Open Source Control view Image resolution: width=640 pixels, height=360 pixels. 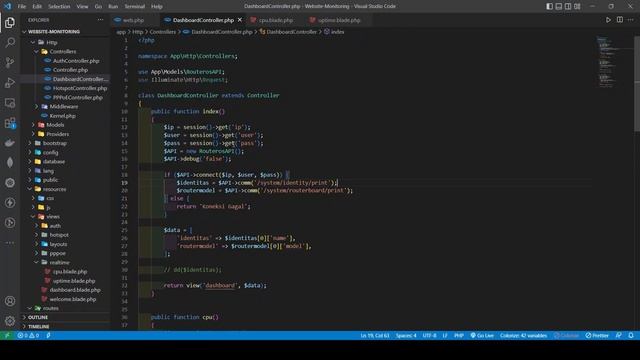coord(10,62)
